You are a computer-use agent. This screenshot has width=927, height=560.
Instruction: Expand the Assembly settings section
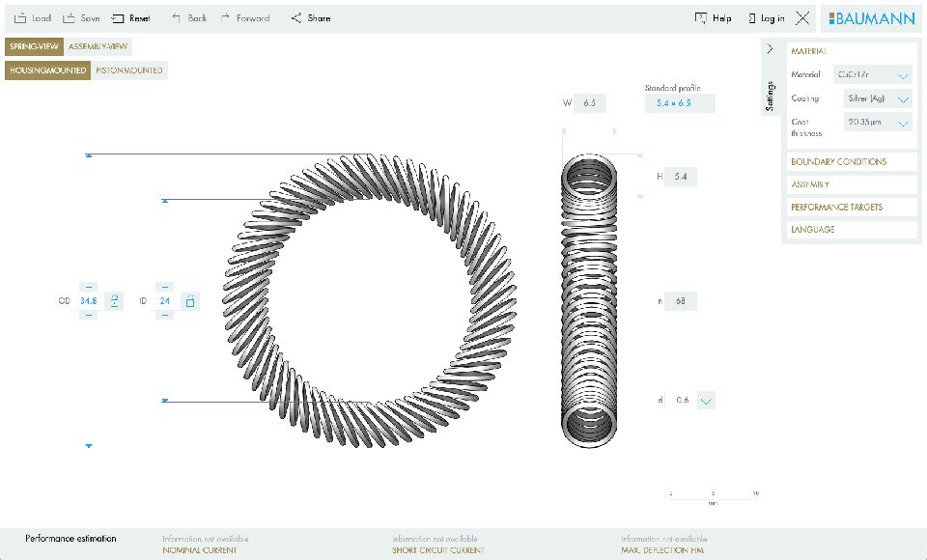point(852,184)
